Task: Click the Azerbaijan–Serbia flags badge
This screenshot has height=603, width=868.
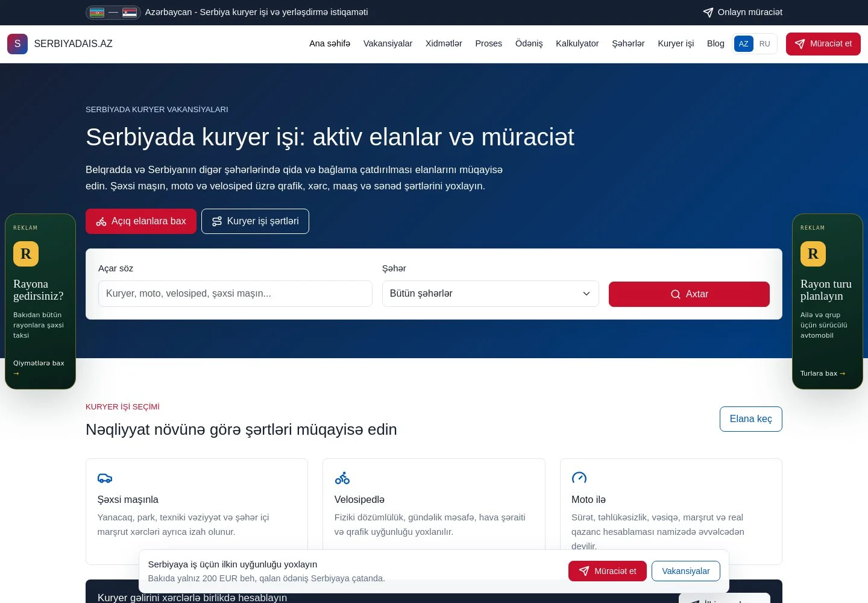Action: (113, 12)
